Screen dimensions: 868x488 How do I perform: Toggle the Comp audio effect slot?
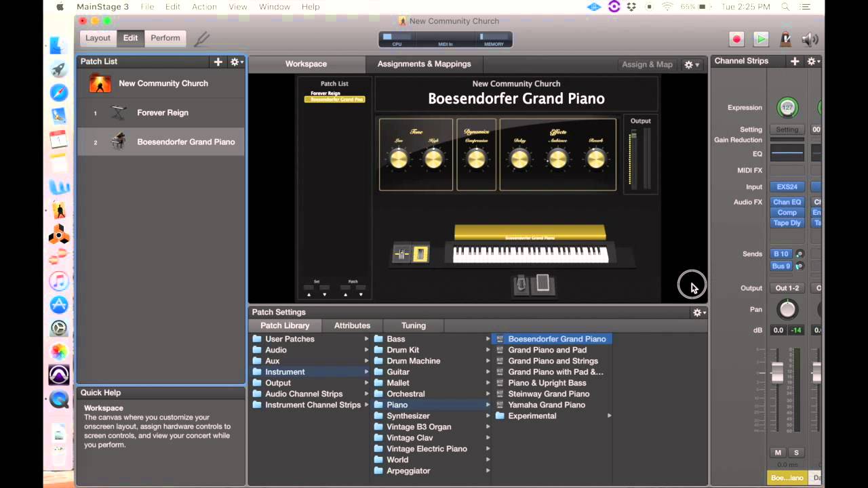click(787, 212)
